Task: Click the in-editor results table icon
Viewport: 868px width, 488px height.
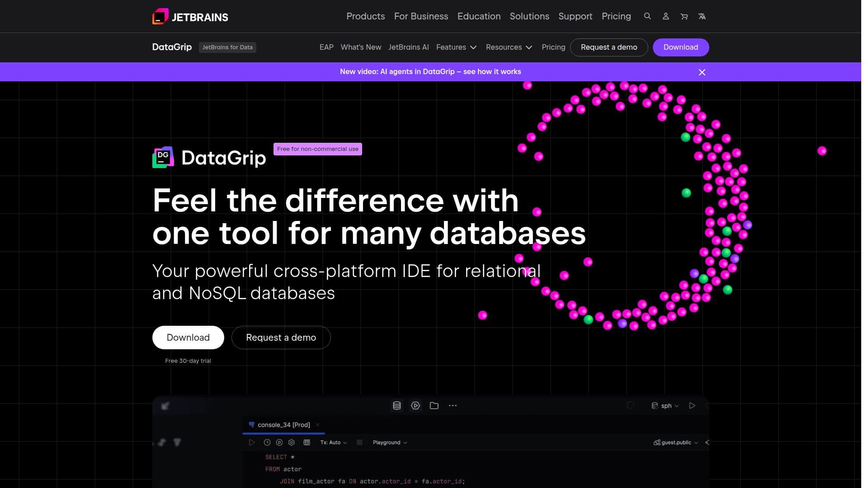Action: tap(307, 442)
